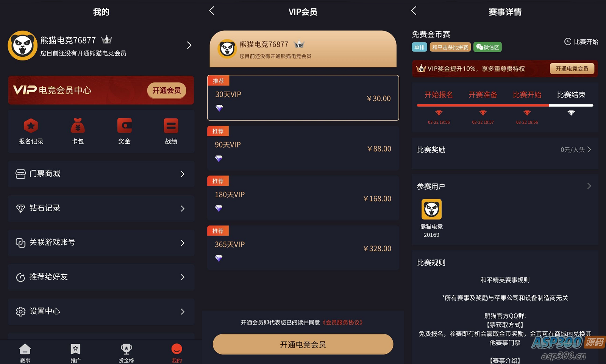Click the 比赛结束 white progress marker
Viewport: 606px width, 364px height.
[x=571, y=113]
